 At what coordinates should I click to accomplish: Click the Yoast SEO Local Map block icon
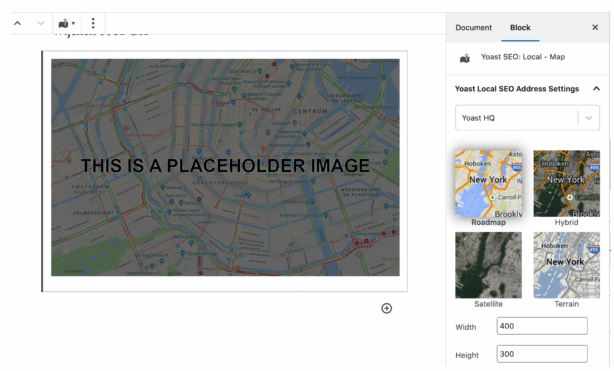click(465, 58)
